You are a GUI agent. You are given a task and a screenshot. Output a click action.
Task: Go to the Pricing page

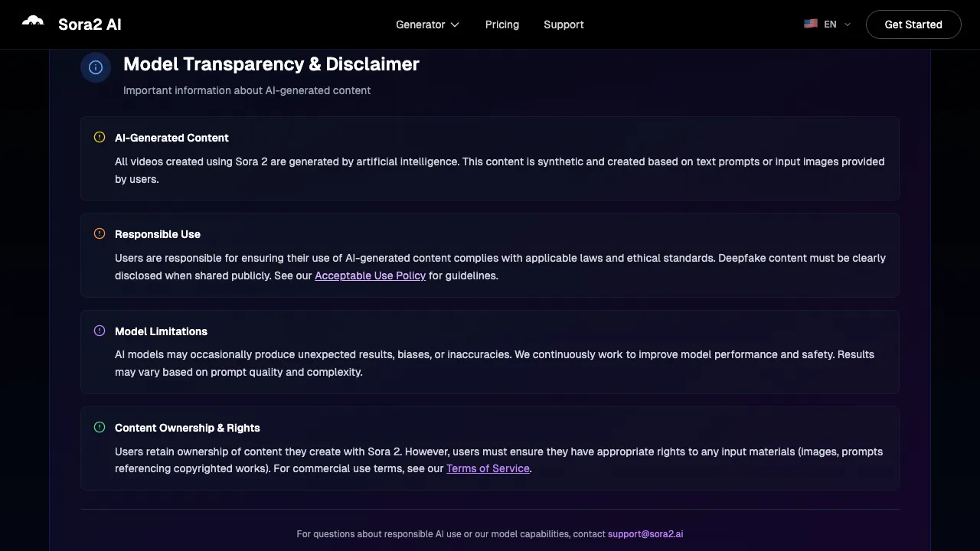tap(502, 24)
